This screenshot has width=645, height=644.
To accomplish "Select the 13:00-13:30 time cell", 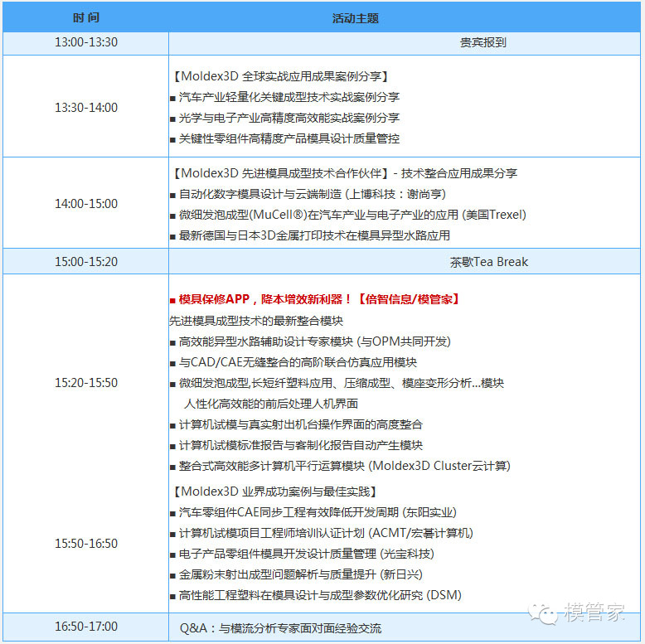I will pyautogui.click(x=86, y=42).
